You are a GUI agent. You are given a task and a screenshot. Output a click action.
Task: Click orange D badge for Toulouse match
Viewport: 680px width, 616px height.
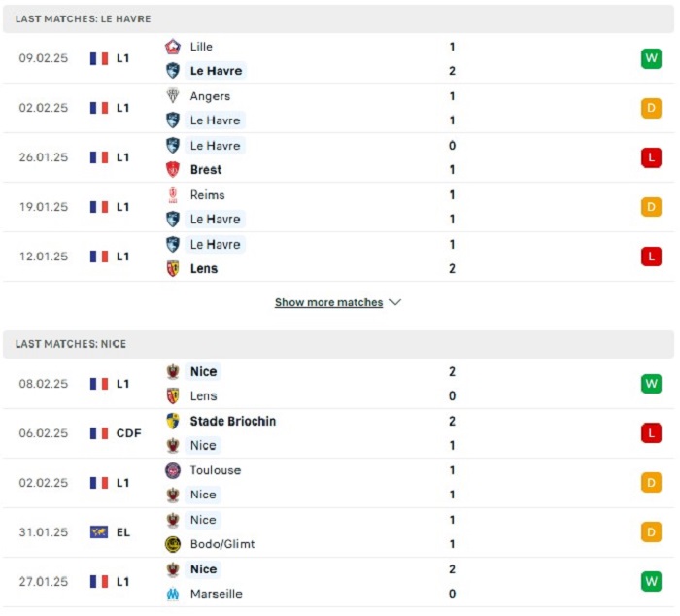pos(651,483)
